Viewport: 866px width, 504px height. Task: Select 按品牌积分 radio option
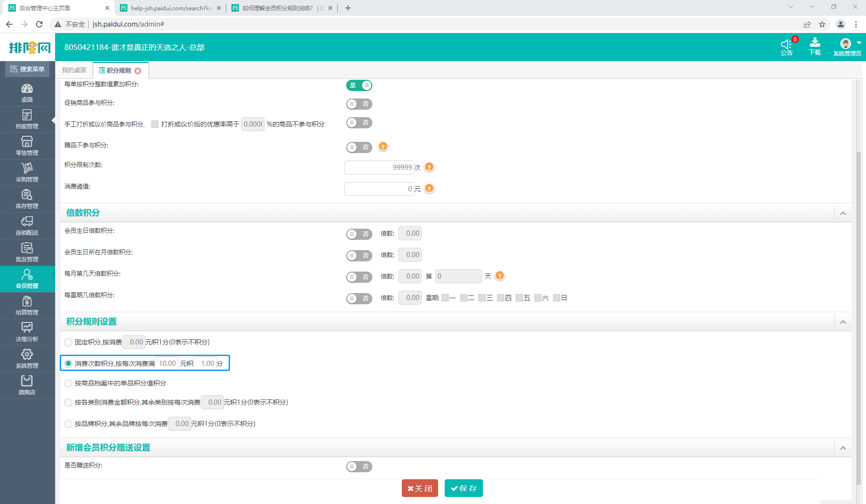pyautogui.click(x=69, y=424)
